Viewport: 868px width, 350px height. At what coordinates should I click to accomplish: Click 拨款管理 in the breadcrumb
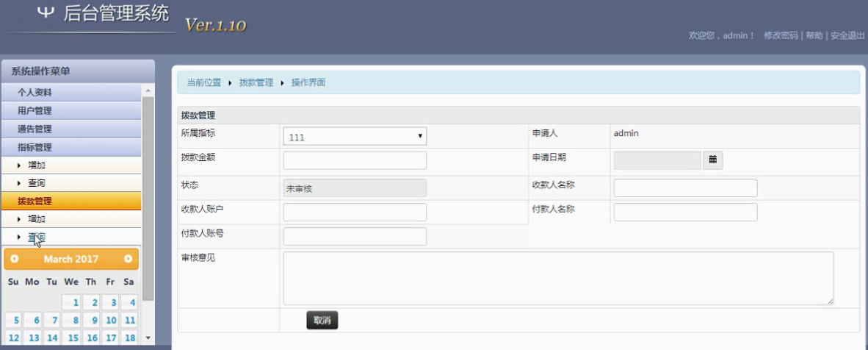point(256,82)
